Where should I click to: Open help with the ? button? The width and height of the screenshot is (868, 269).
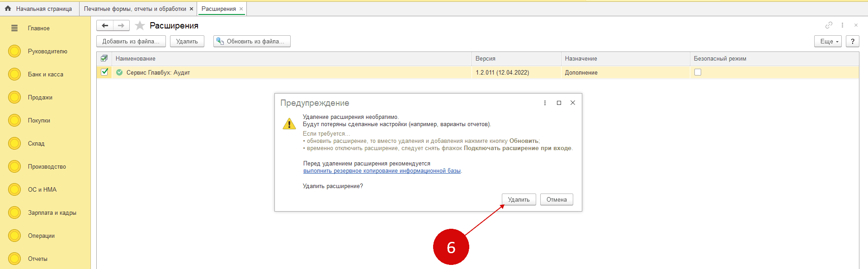point(853,41)
